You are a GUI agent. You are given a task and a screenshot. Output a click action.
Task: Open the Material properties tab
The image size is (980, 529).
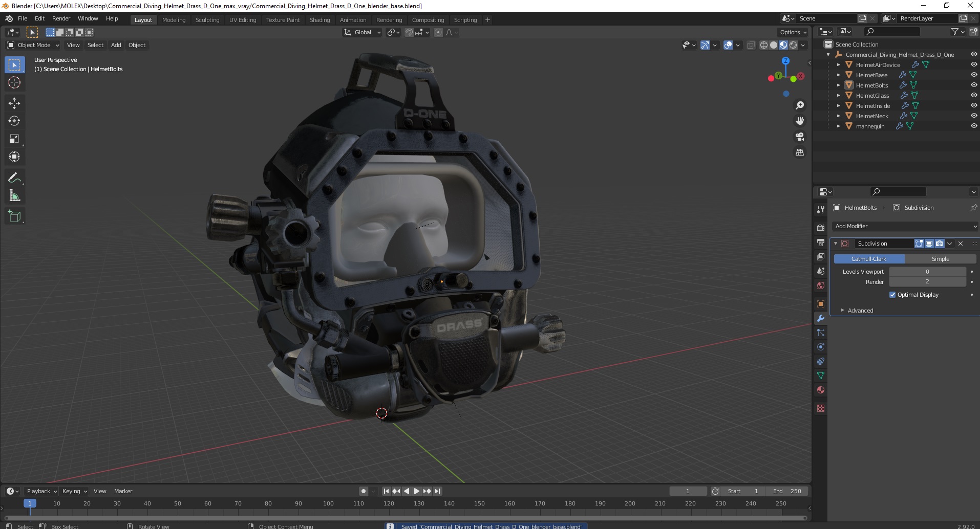click(x=821, y=390)
